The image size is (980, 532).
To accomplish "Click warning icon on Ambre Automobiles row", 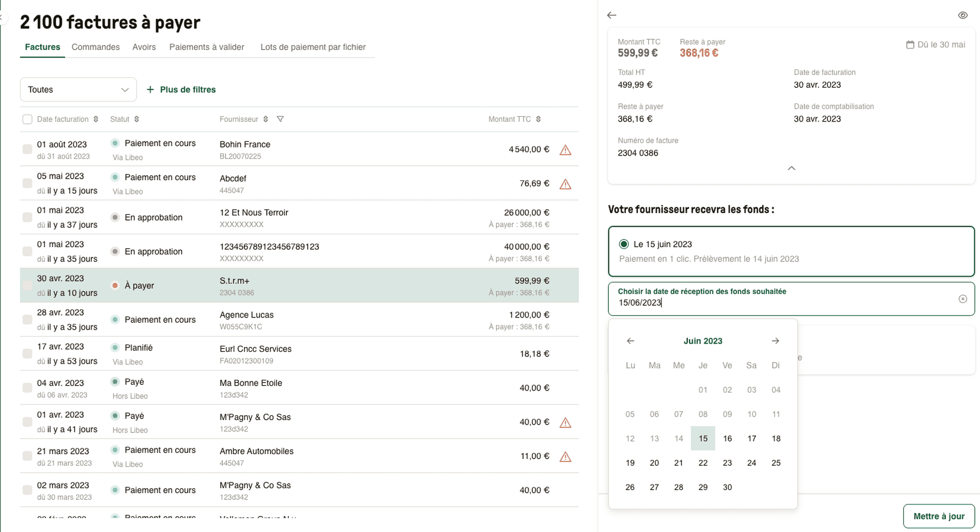I will pyautogui.click(x=565, y=457).
